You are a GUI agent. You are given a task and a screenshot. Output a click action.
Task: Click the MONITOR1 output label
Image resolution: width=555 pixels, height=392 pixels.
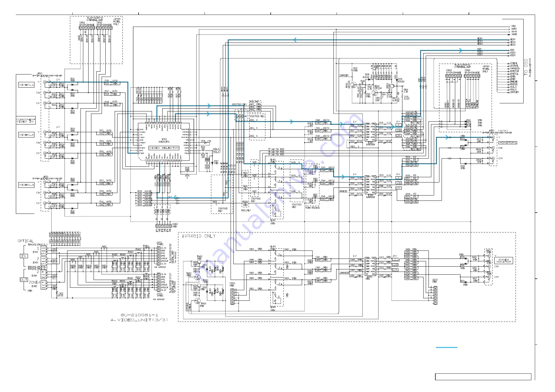click(508, 142)
